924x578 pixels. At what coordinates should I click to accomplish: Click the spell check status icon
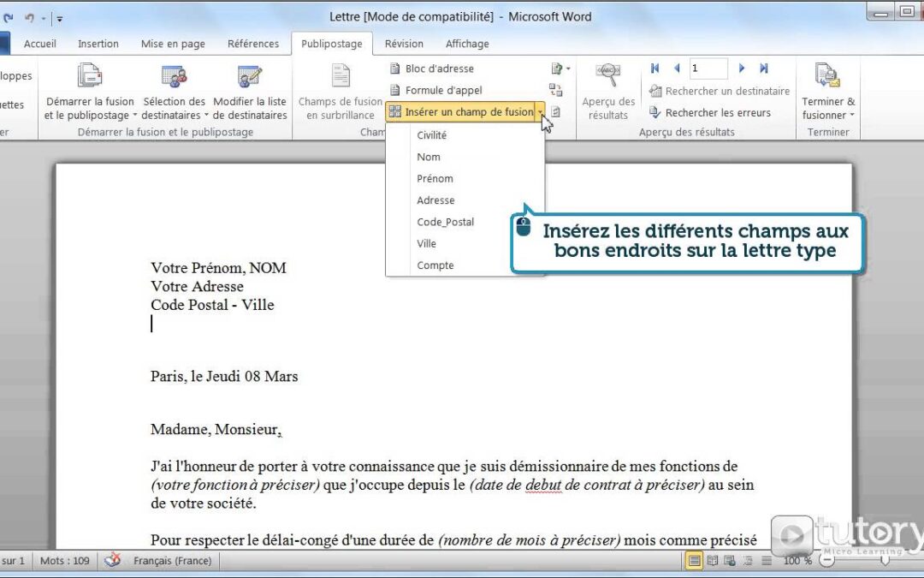click(x=112, y=560)
